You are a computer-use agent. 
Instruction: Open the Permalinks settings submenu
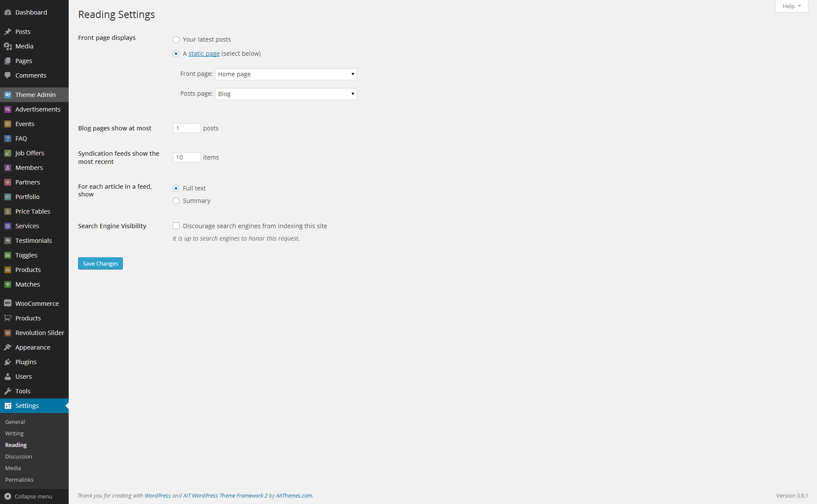(19, 480)
